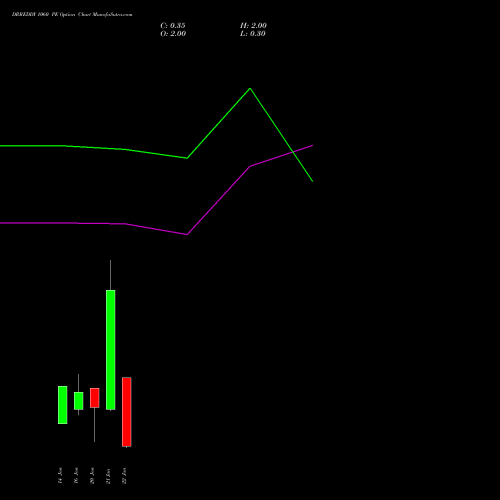The image size is (500, 500).
Task: Click the 14 Jan date axis label
Action: (60, 476)
